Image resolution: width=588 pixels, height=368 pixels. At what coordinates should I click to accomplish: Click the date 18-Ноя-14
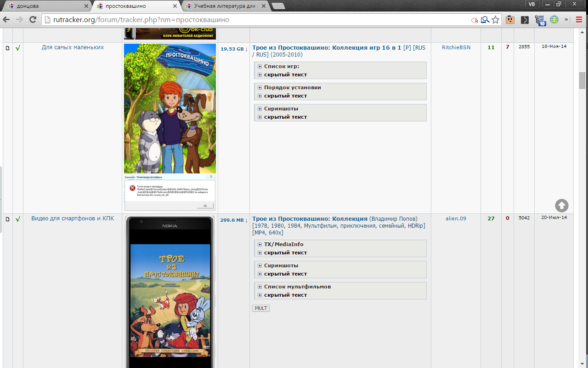554,46
